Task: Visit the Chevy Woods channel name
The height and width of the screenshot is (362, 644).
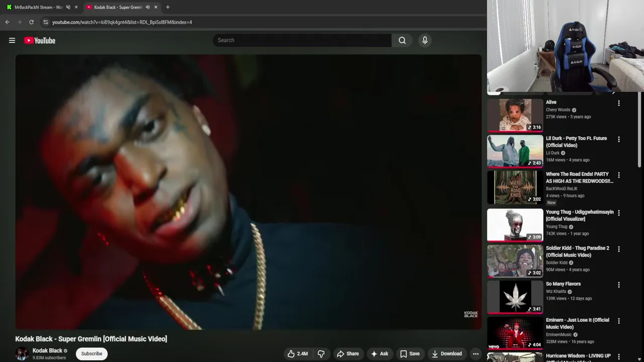Action: point(558,110)
